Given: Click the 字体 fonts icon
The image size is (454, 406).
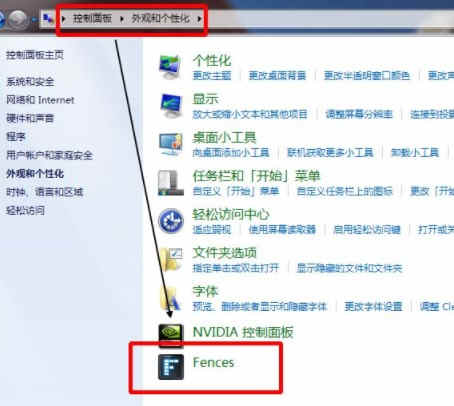Looking at the screenshot, I should point(171,298).
